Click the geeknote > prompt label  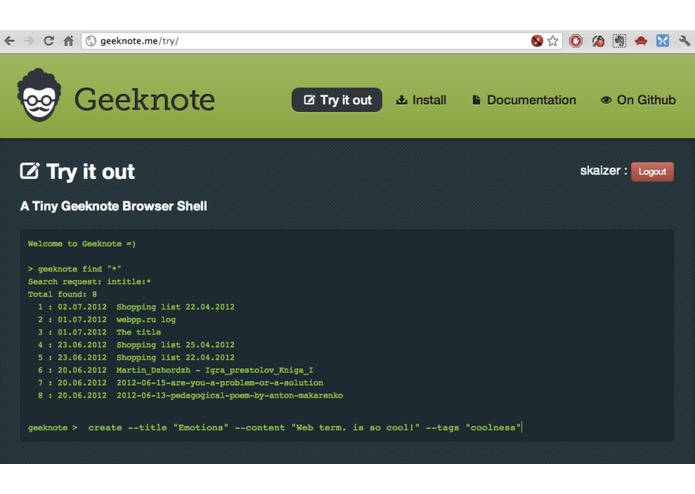[53, 428]
